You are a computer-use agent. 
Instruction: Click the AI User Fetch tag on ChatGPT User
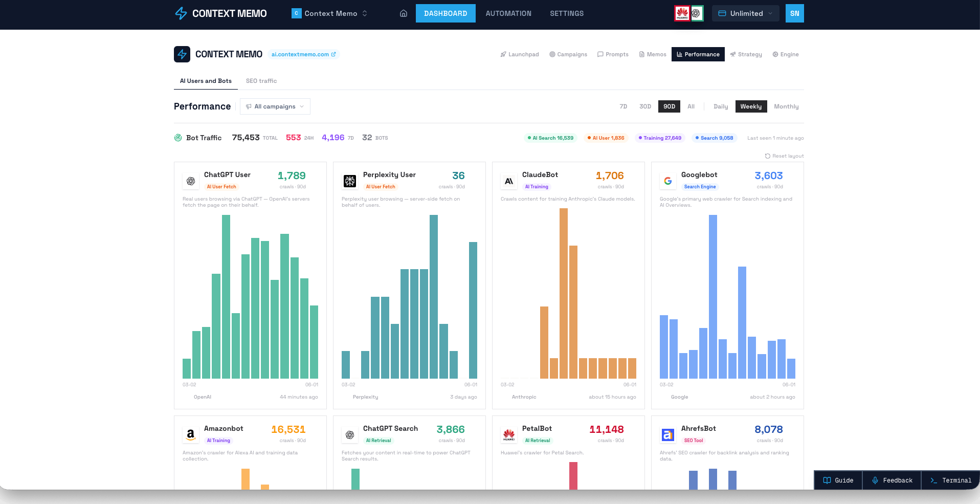coord(221,187)
